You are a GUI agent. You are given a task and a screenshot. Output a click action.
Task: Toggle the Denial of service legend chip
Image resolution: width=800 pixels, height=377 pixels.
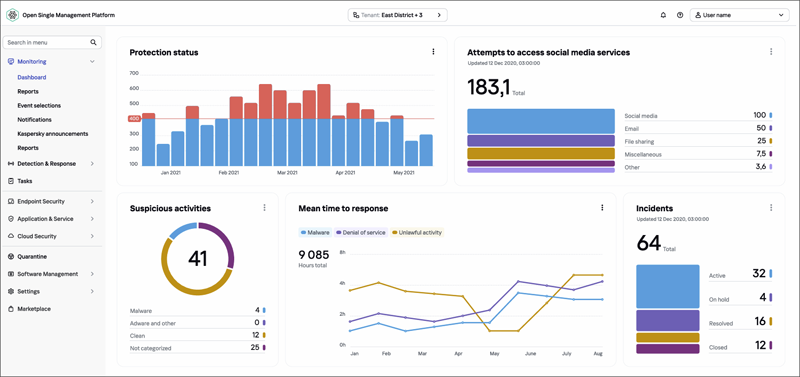[361, 233]
